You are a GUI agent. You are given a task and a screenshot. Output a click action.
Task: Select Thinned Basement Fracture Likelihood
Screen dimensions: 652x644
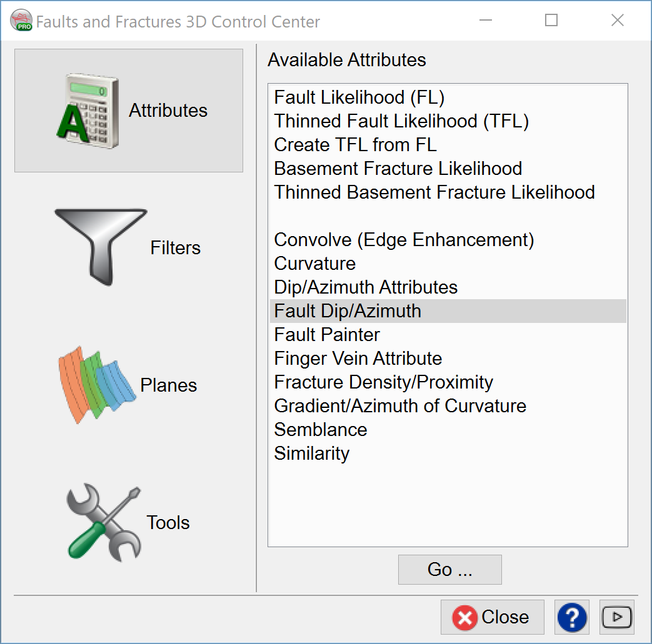pyautogui.click(x=434, y=192)
